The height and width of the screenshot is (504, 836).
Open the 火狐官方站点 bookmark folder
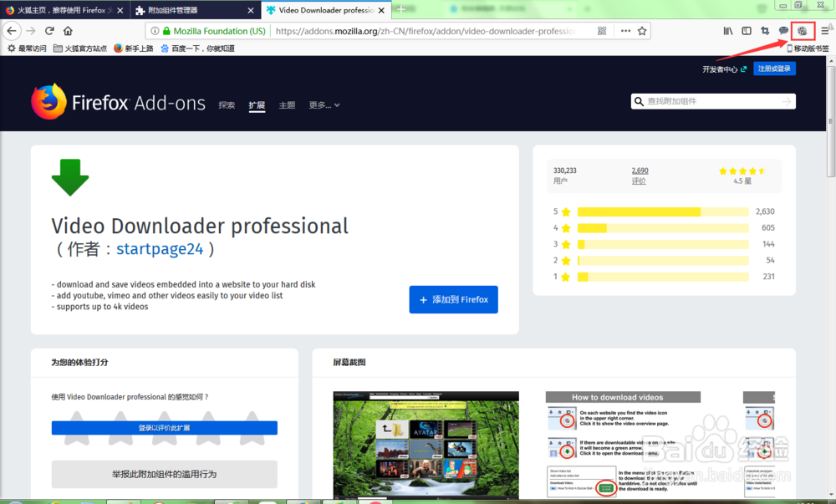[x=80, y=48]
